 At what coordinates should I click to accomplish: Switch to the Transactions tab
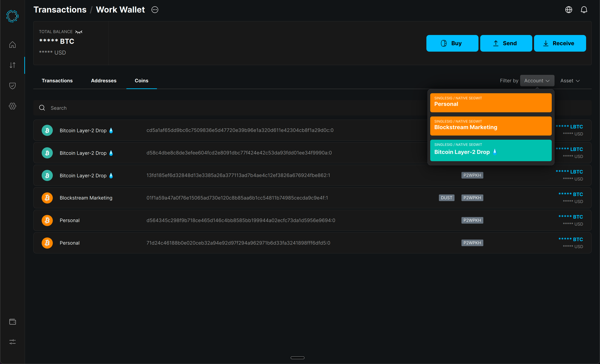tap(57, 81)
